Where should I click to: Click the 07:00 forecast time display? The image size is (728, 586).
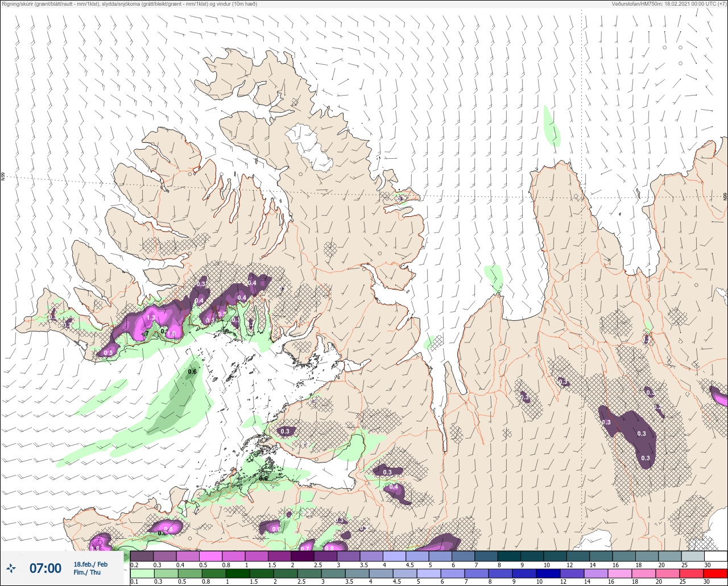(45, 568)
